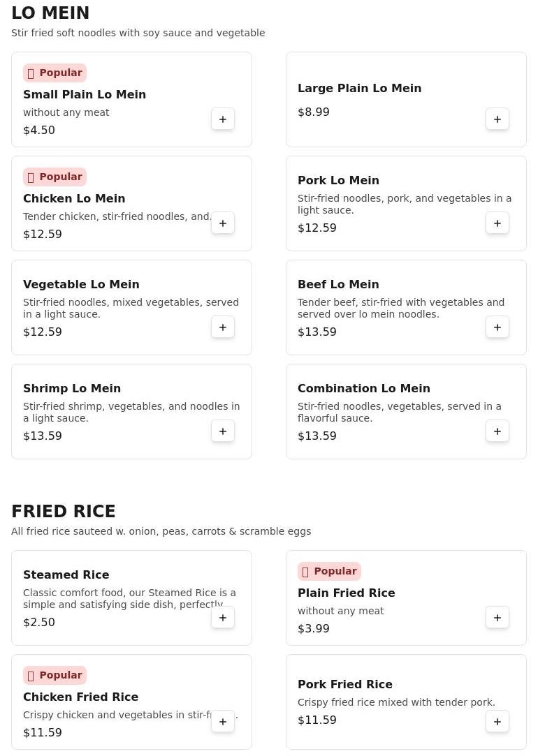Click the Popular tag above Plain Fried Rice
This screenshot has height=756, width=538.
pyautogui.click(x=329, y=571)
